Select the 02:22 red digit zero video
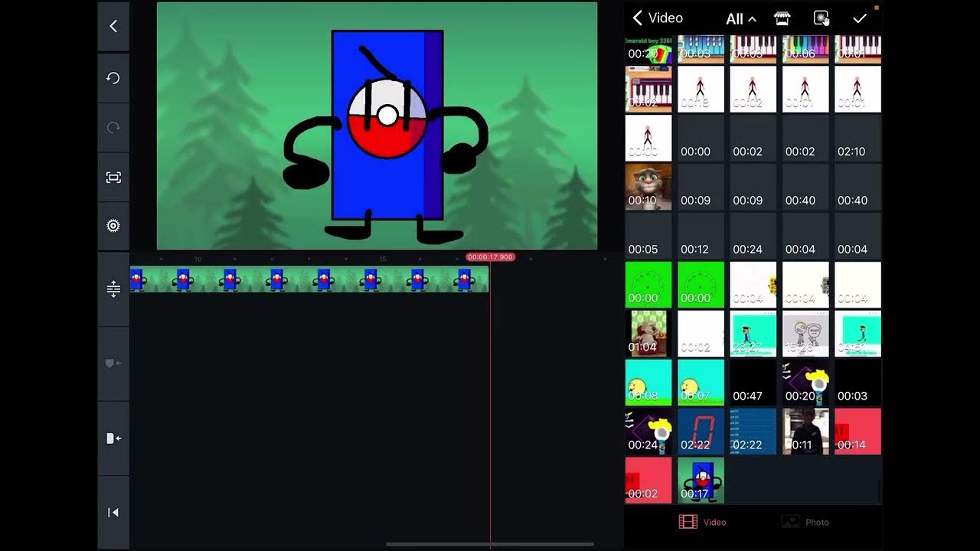Image resolution: width=980 pixels, height=551 pixels. 701,432
